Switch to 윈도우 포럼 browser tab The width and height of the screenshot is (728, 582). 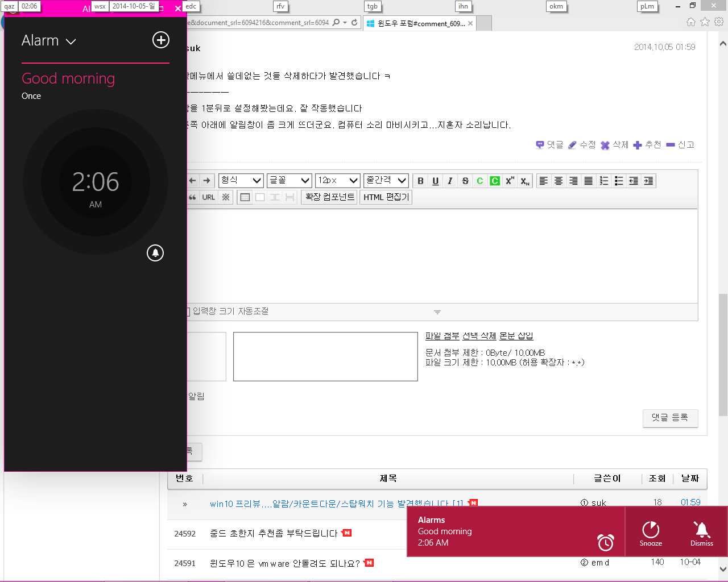[x=421, y=23]
